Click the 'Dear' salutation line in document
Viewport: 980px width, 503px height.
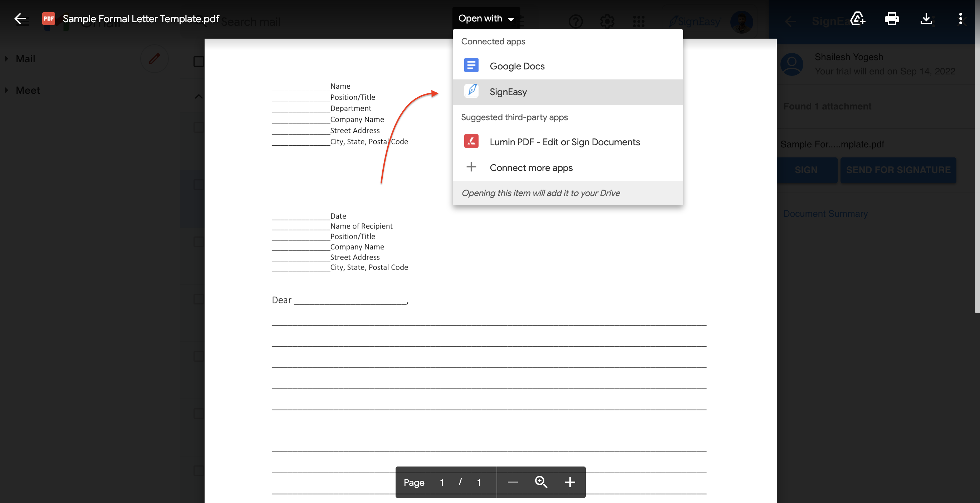click(x=340, y=300)
